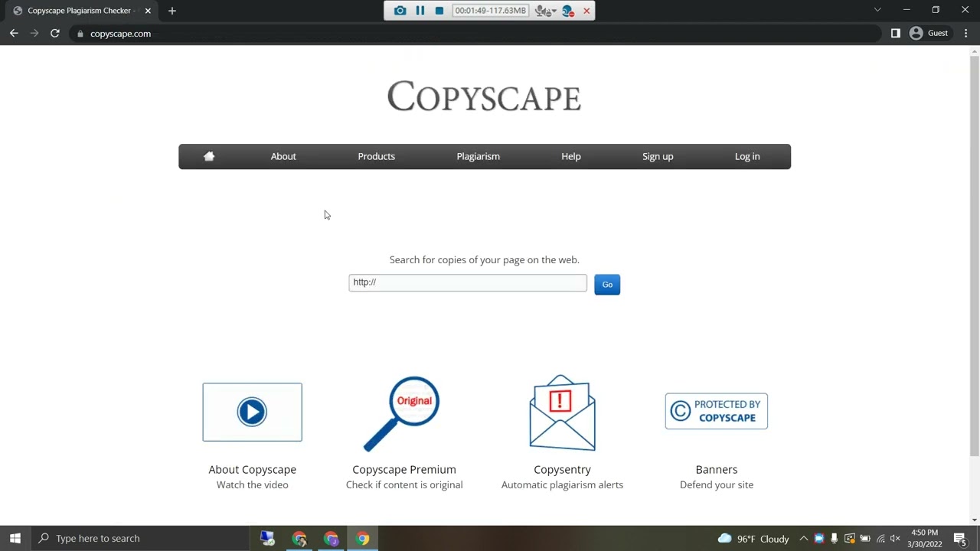Open the notification center icon

960,539
